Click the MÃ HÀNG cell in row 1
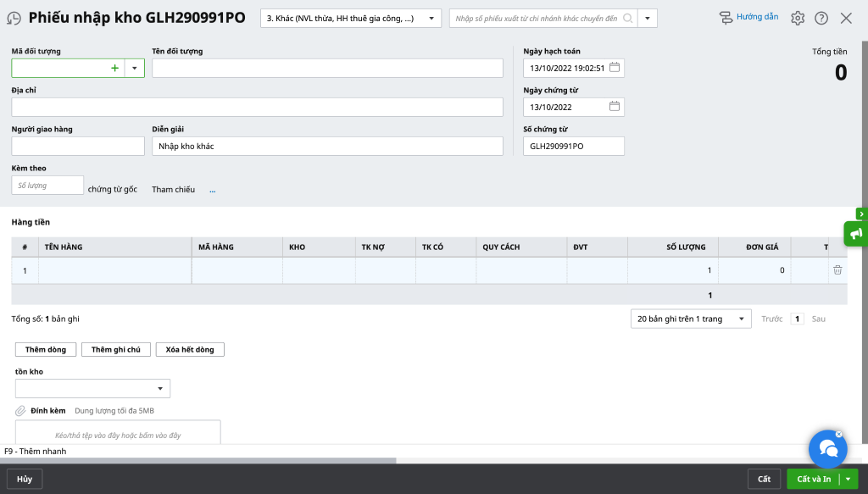The height and width of the screenshot is (494, 868). point(237,270)
